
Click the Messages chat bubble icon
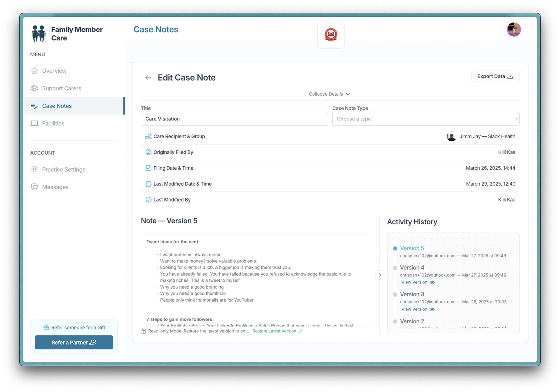coord(34,187)
